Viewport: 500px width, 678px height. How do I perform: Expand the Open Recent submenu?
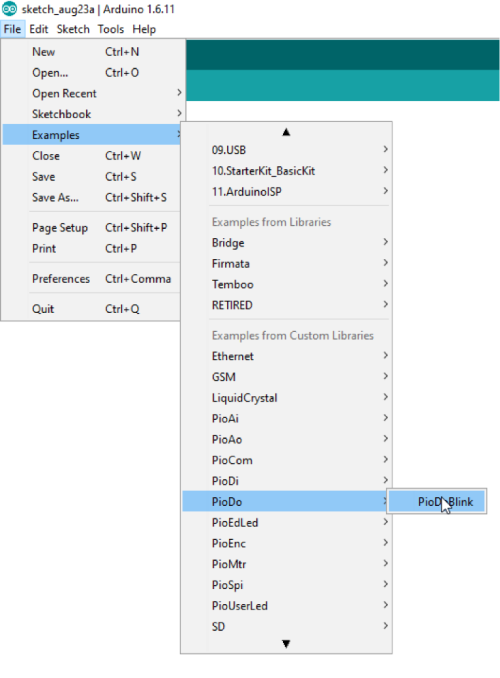click(92, 93)
